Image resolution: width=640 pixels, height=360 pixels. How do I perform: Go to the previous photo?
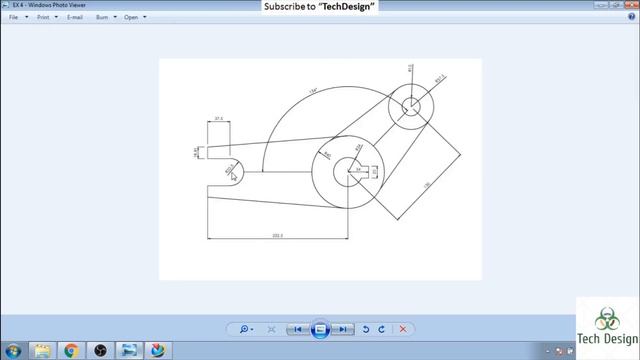point(298,329)
